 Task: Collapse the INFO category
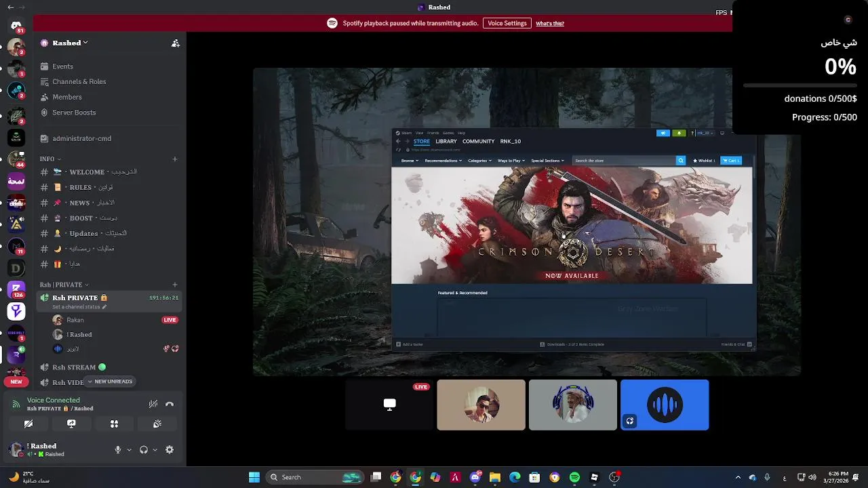click(50, 159)
